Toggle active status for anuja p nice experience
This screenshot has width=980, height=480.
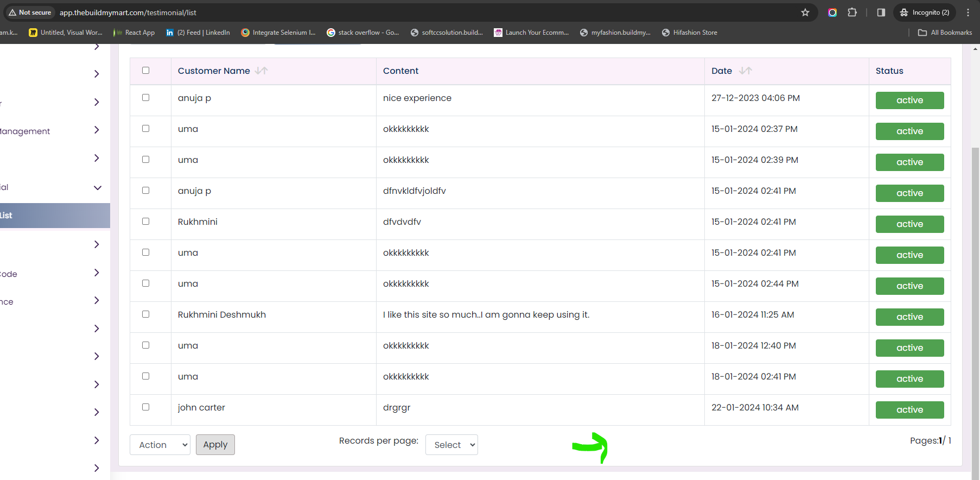pyautogui.click(x=909, y=100)
